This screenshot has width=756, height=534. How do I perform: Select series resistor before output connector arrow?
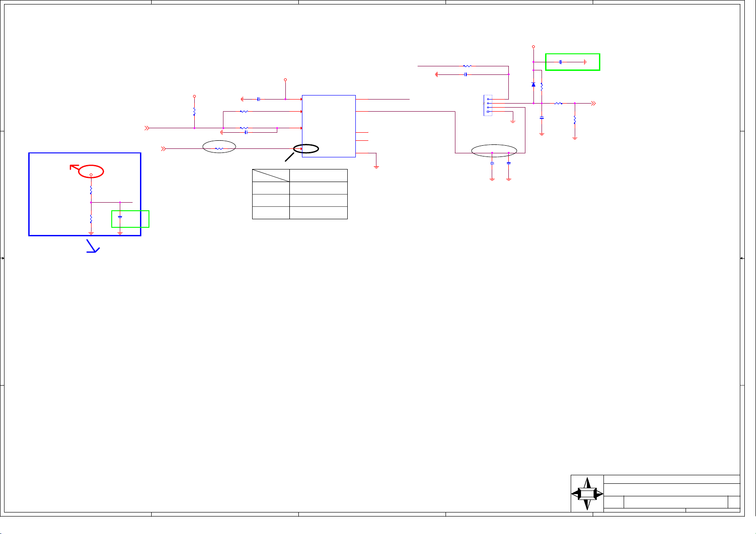pyautogui.click(x=559, y=104)
